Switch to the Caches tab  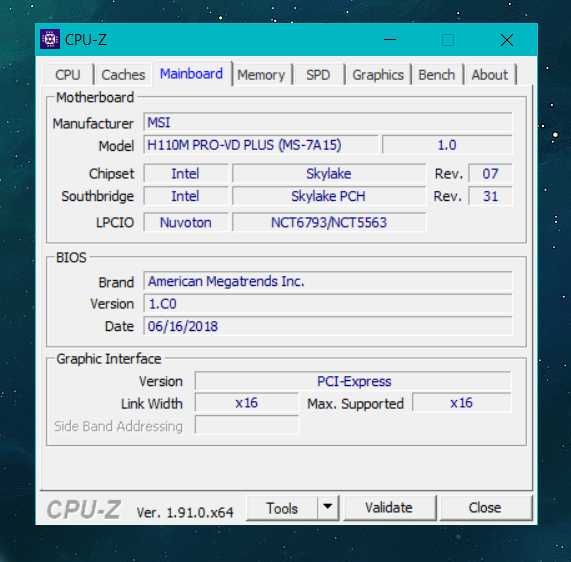tap(123, 75)
